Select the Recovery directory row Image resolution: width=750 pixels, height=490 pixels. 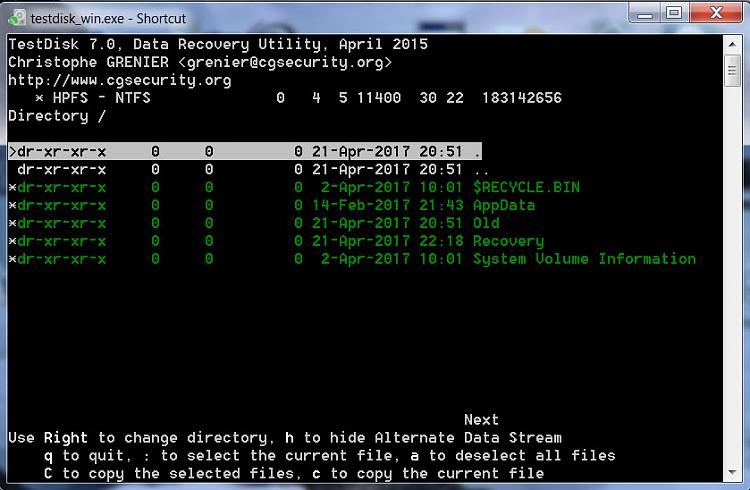click(x=276, y=241)
